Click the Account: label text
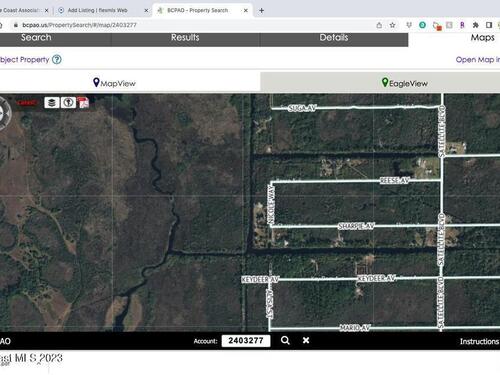 pyautogui.click(x=205, y=341)
